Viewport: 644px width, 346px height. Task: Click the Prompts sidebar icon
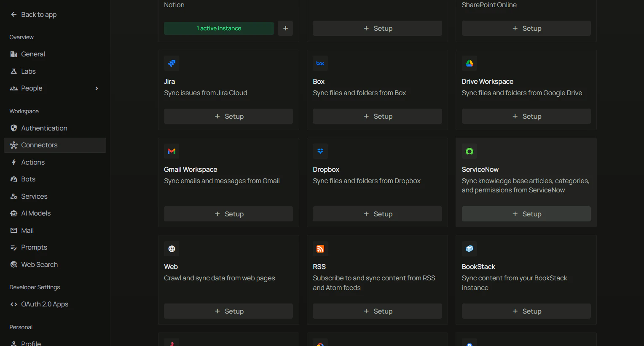coord(14,248)
